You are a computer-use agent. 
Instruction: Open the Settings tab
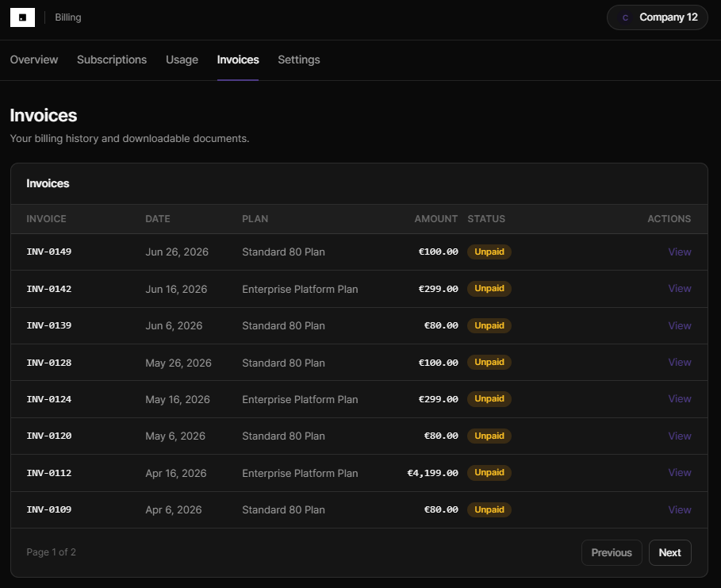tap(299, 60)
